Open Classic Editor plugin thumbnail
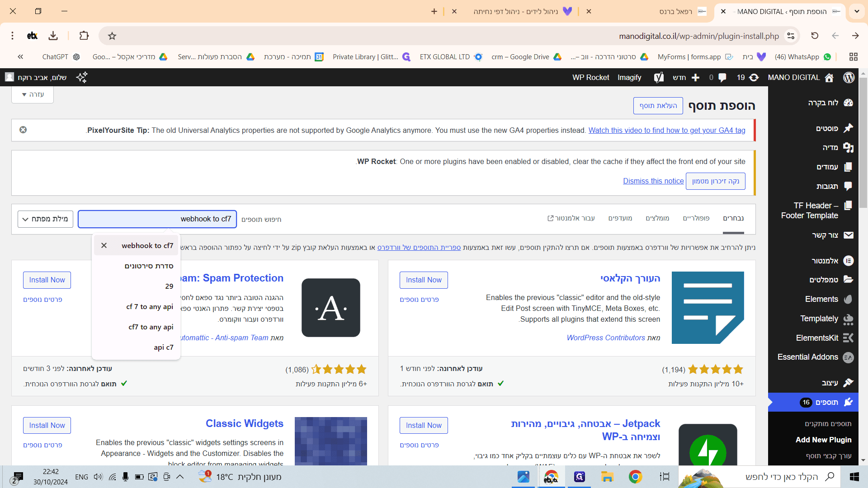The image size is (868, 488). click(x=708, y=308)
